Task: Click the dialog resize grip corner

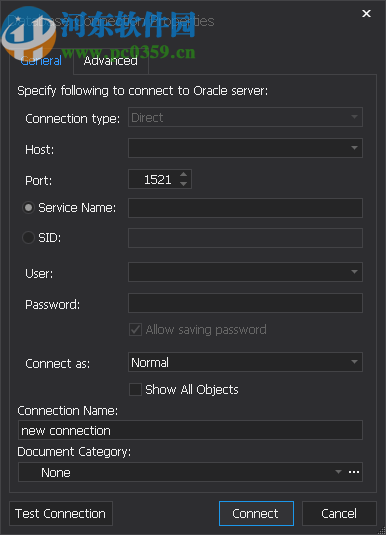Action: pyautogui.click(x=382, y=531)
